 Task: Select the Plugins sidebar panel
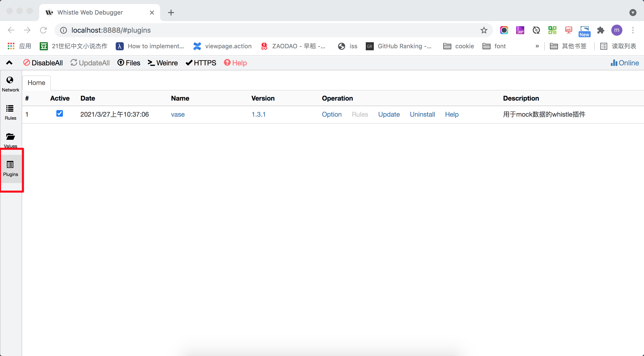tap(10, 169)
